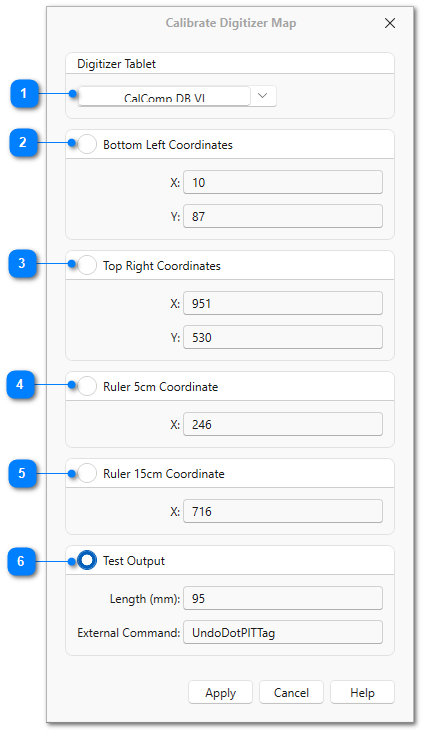Screen dimensions: 424x733
Task: Select Ruler 5cm Coordinate radio button
Action: coord(87,386)
